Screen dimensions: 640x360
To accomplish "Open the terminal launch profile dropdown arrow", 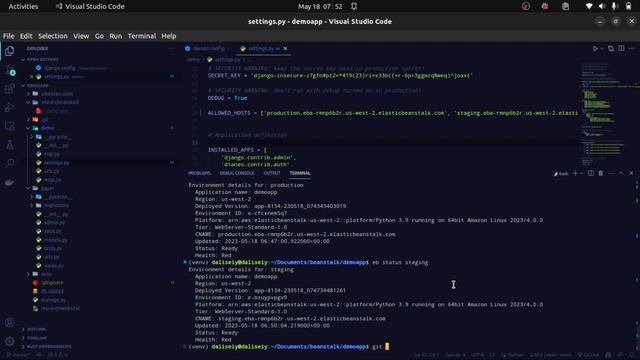I will coord(582,173).
